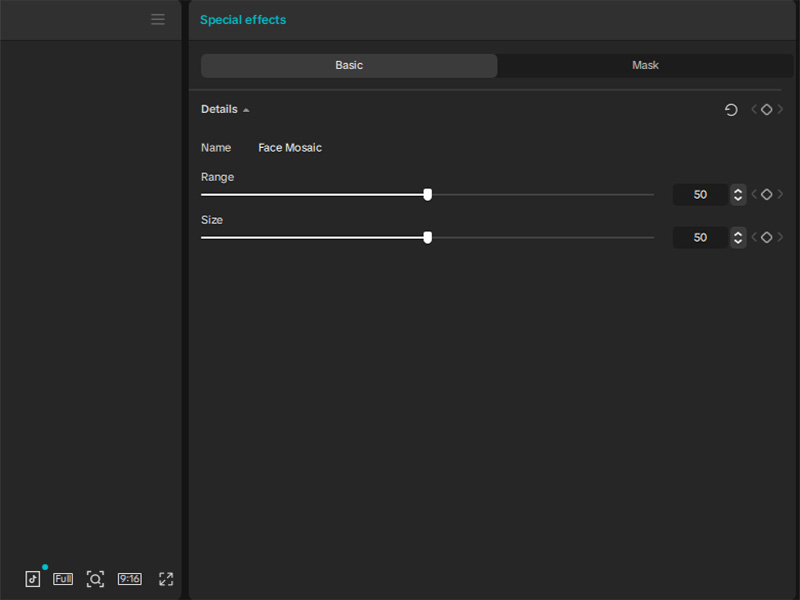The height and width of the screenshot is (600, 800).
Task: Reset the Details settings
Action: coord(731,110)
